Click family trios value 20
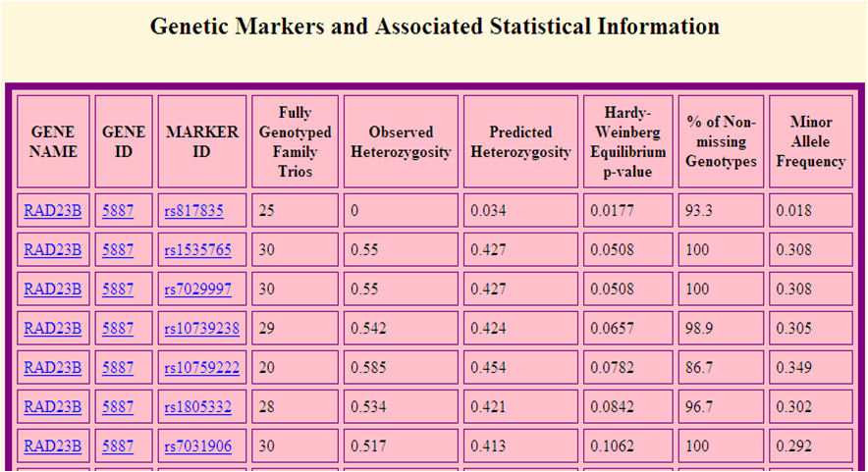 (267, 367)
